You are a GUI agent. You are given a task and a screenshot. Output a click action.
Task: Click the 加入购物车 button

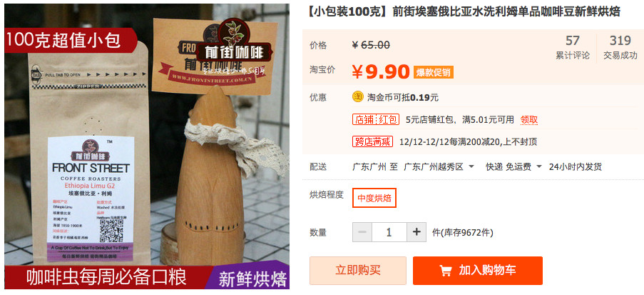click(x=478, y=270)
